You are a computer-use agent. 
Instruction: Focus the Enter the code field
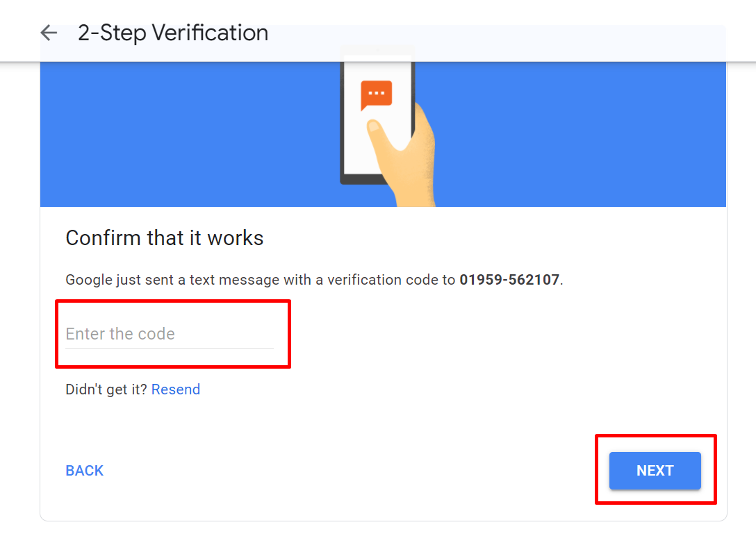pyautogui.click(x=170, y=334)
